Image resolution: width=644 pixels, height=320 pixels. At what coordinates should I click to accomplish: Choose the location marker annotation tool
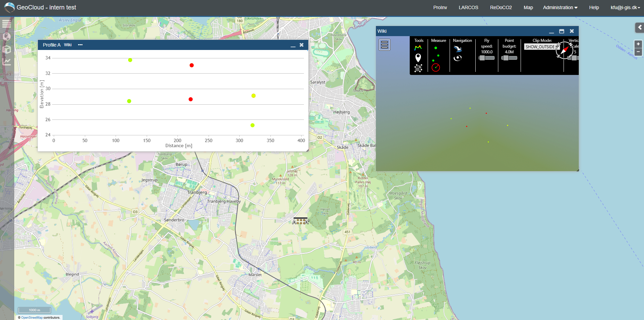coord(418,58)
